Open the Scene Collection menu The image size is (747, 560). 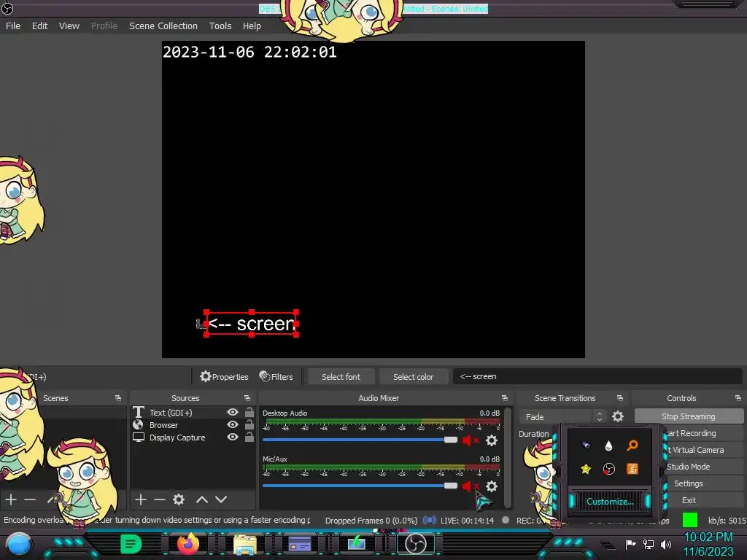(x=163, y=26)
